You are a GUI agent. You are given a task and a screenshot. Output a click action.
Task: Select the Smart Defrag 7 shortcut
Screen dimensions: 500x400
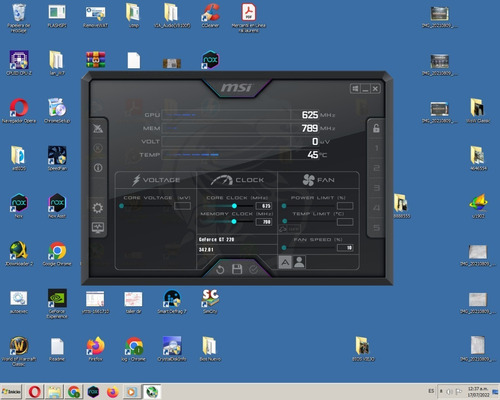[172, 301]
